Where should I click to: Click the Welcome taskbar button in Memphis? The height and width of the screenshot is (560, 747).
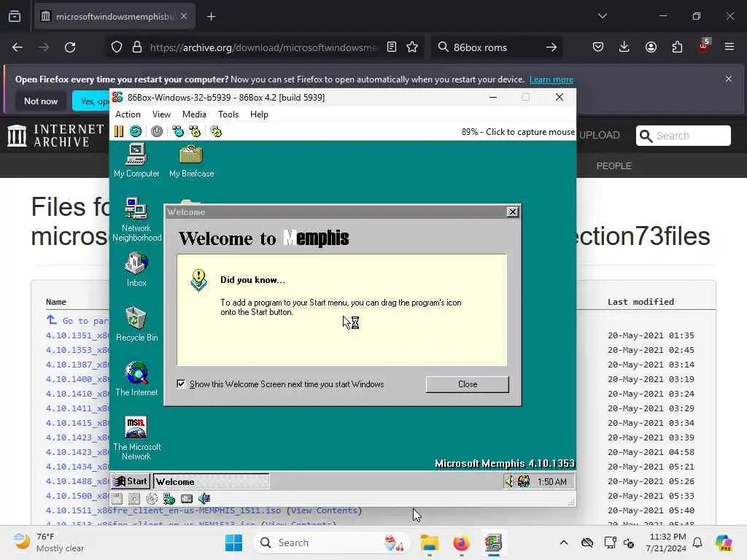pos(211,481)
